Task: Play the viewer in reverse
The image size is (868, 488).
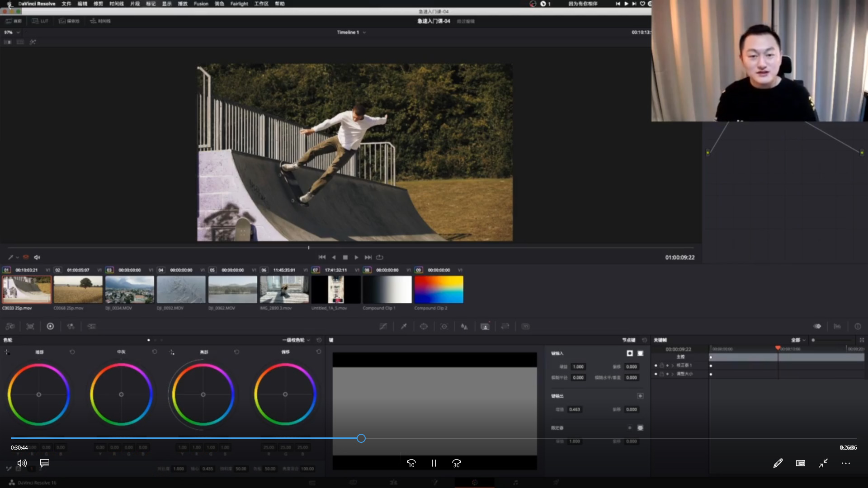Action: click(334, 257)
